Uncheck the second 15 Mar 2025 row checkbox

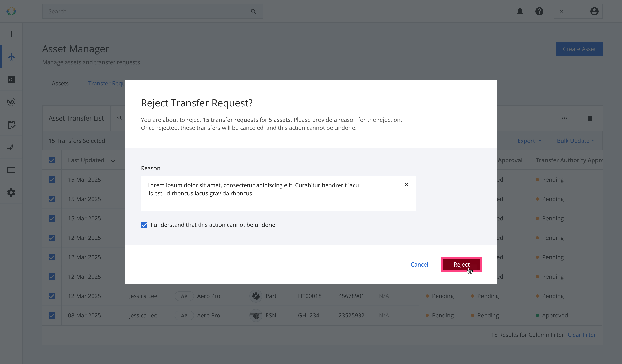pos(52,199)
